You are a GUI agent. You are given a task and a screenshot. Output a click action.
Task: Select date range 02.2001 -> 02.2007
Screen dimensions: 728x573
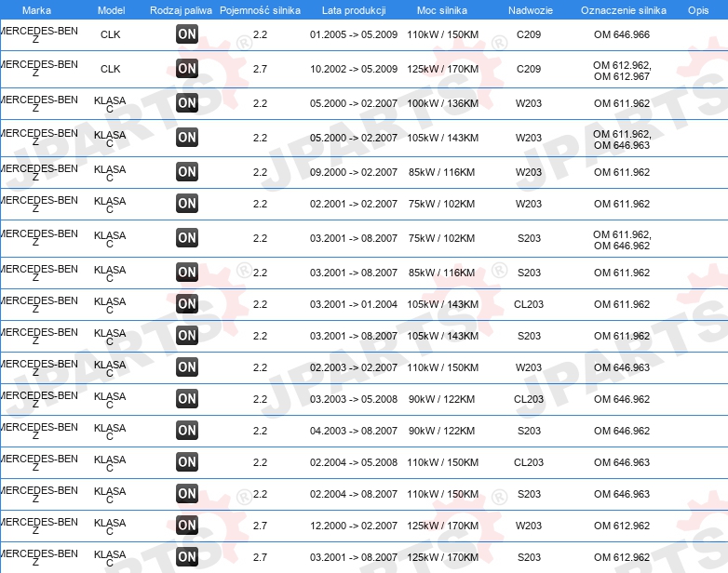tap(354, 204)
